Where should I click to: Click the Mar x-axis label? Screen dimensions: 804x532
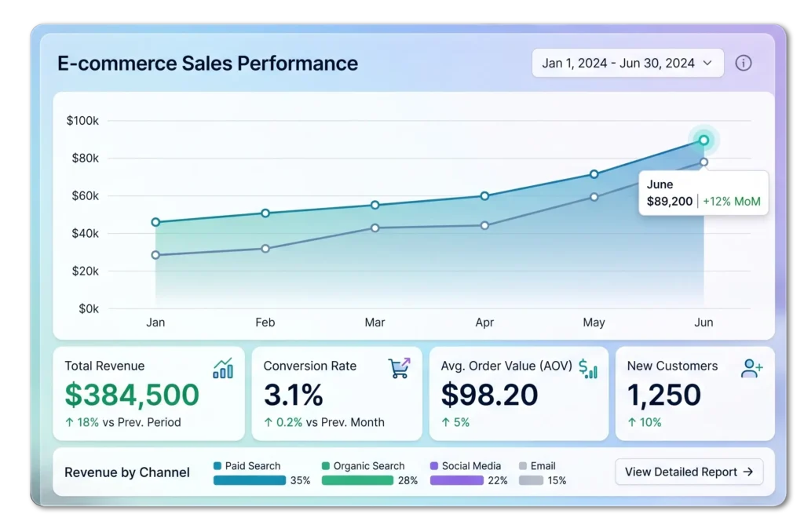(x=375, y=322)
